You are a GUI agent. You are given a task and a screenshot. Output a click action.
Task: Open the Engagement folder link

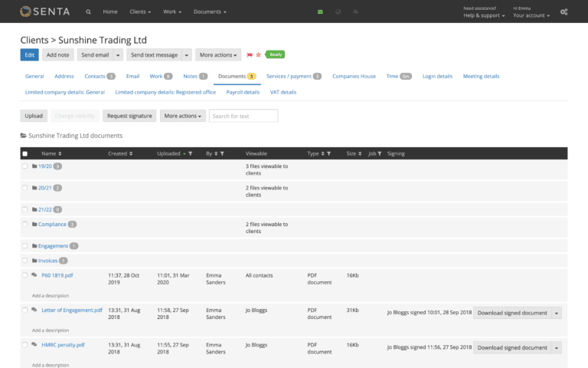53,246
